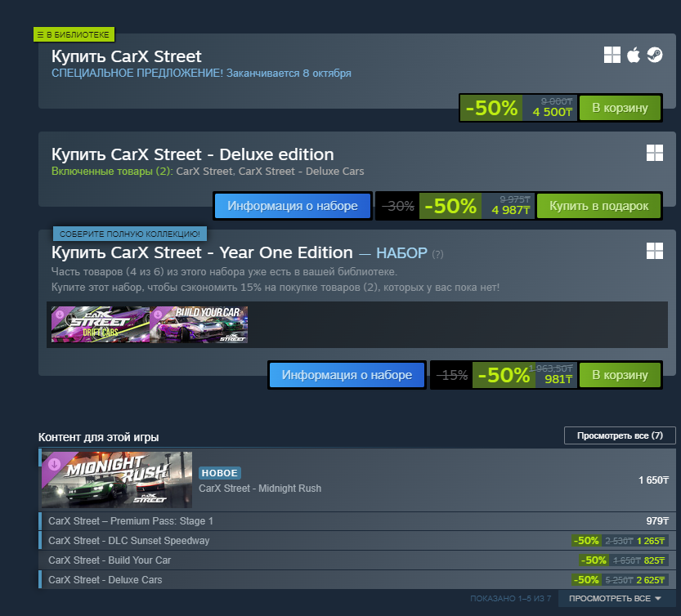The image size is (681, 616).
Task: Click Купить в подарок for Deluxe edition
Action: point(598,206)
